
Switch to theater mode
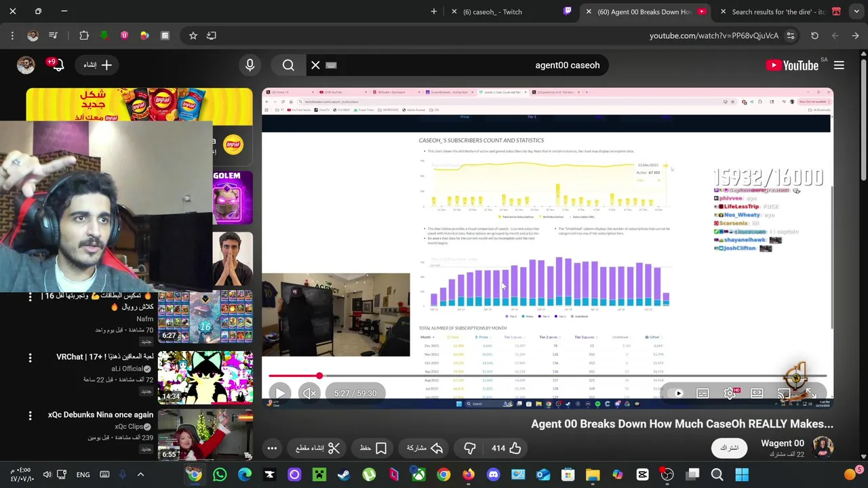tap(757, 393)
